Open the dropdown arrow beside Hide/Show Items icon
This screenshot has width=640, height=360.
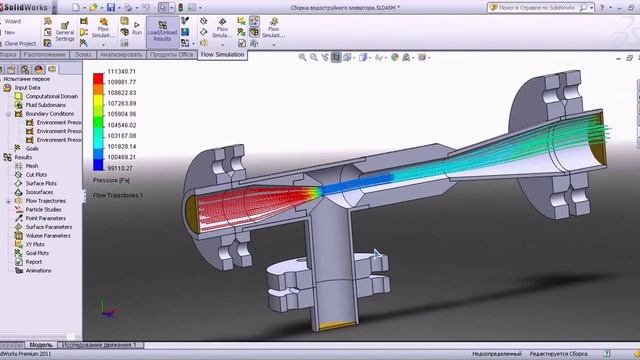click(x=385, y=58)
